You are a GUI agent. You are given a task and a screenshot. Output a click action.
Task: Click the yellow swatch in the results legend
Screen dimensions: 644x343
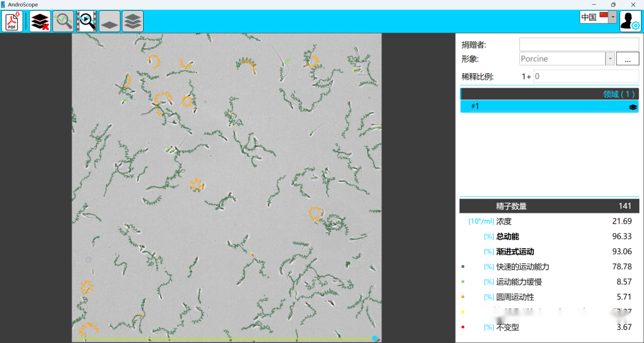click(x=463, y=312)
